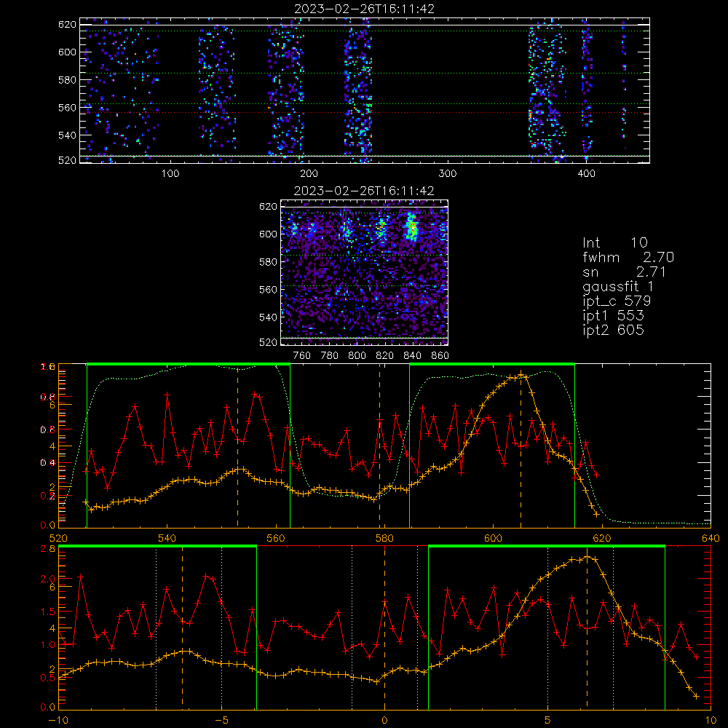
Task: Click the top plot title 2023-02-26T16:11:42
Action: pyautogui.click(x=365, y=9)
